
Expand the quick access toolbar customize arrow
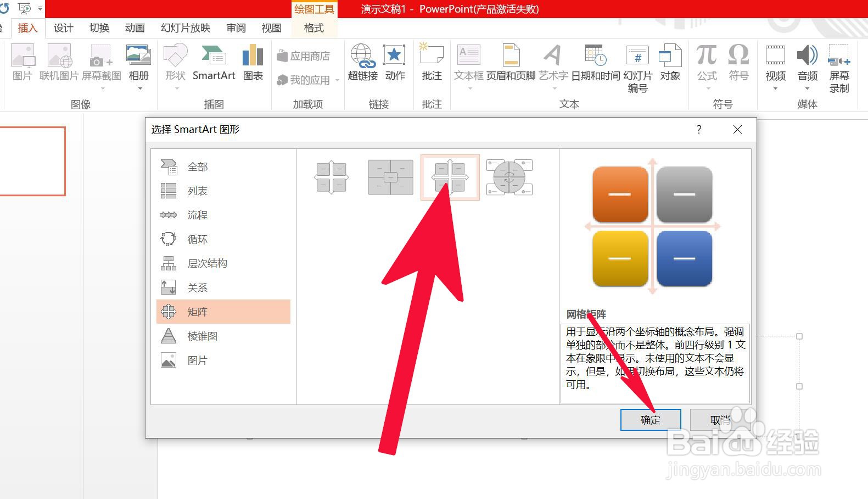[40, 9]
